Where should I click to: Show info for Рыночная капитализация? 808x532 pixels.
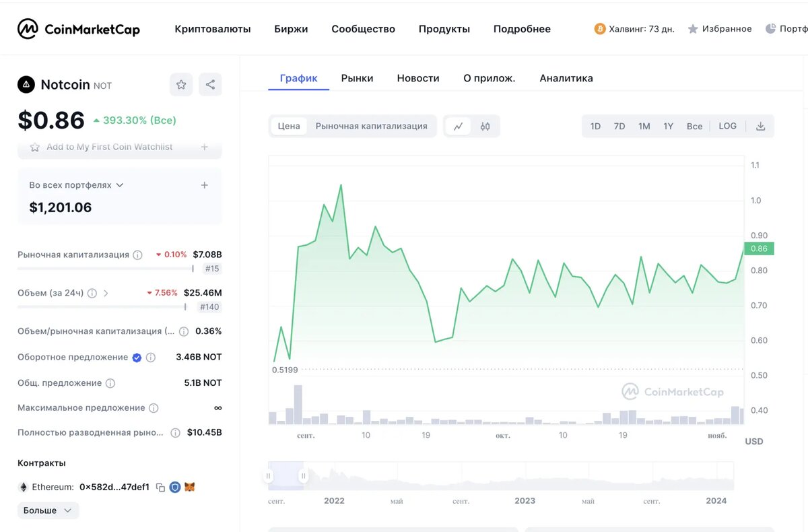click(x=137, y=255)
